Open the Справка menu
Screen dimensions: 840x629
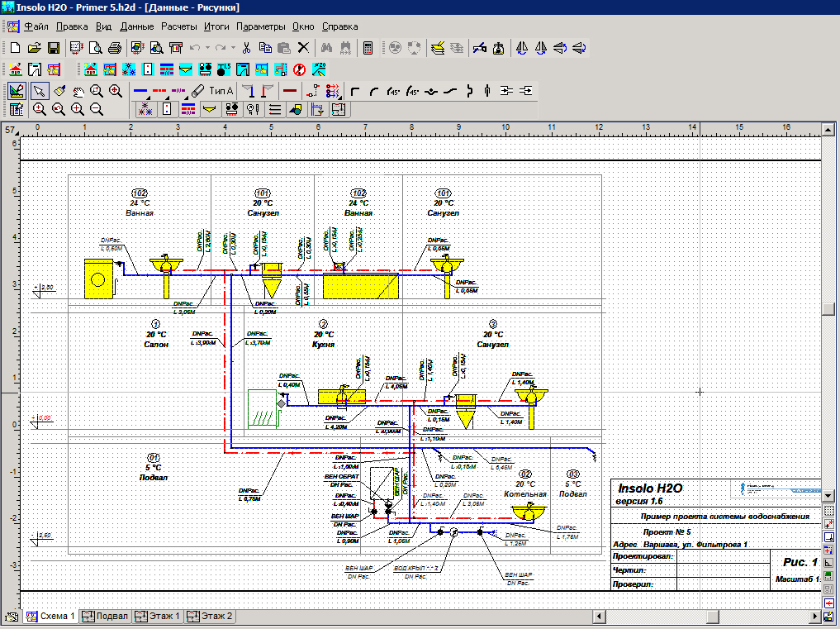pyautogui.click(x=339, y=26)
